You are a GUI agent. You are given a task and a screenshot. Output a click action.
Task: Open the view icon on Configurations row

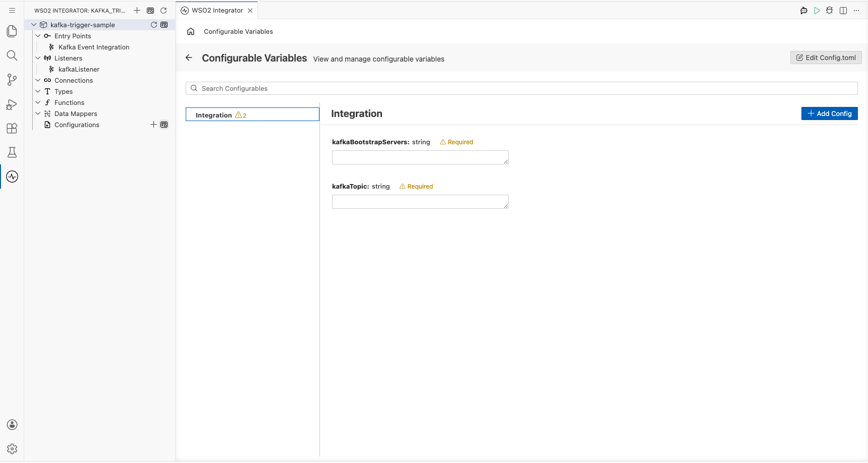click(x=164, y=125)
